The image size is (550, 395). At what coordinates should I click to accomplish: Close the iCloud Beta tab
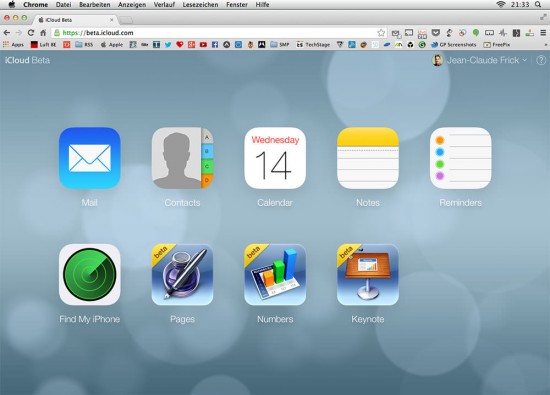pos(112,20)
